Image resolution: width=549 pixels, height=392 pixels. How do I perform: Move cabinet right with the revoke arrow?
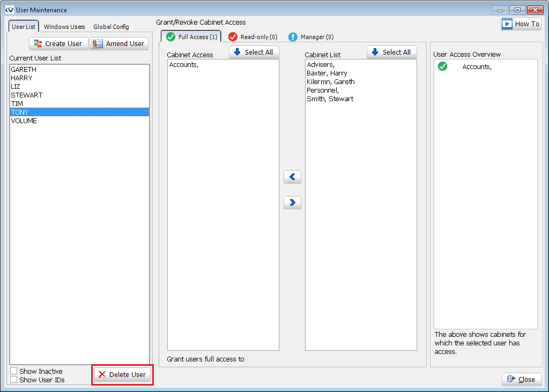pos(292,202)
